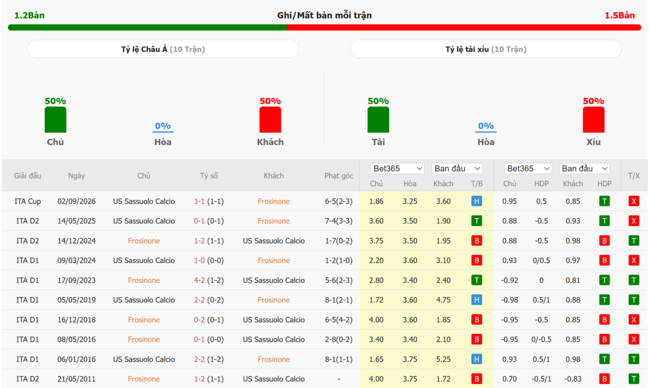650x388 pixels.
Task: Click the T/B column B badge in 14/12/2024 row
Action: [x=476, y=241]
